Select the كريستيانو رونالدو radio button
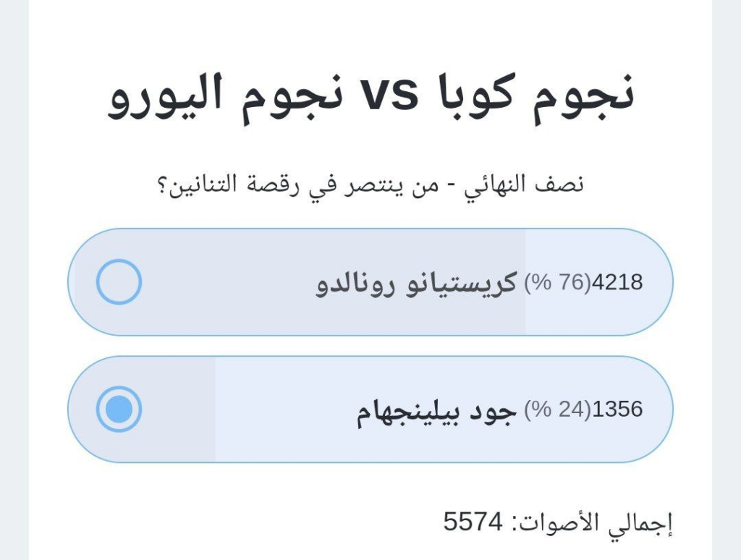This screenshot has height=560, width=741. click(x=119, y=281)
